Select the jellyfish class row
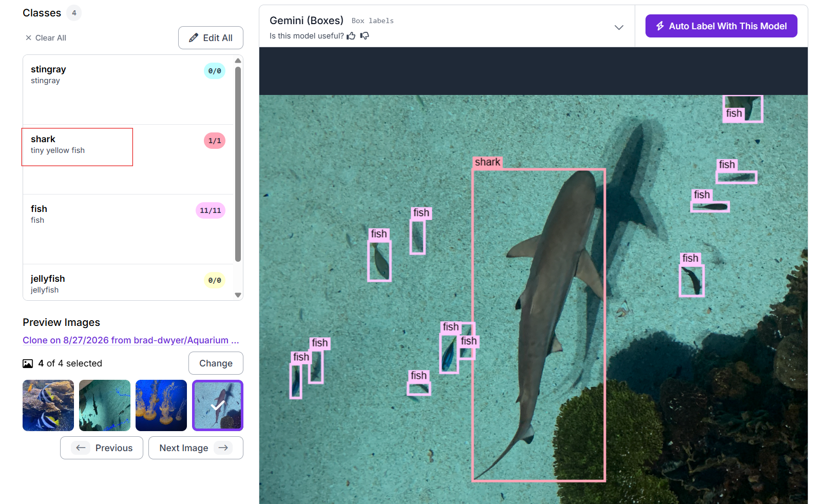This screenshot has height=504, width=817. click(x=128, y=282)
